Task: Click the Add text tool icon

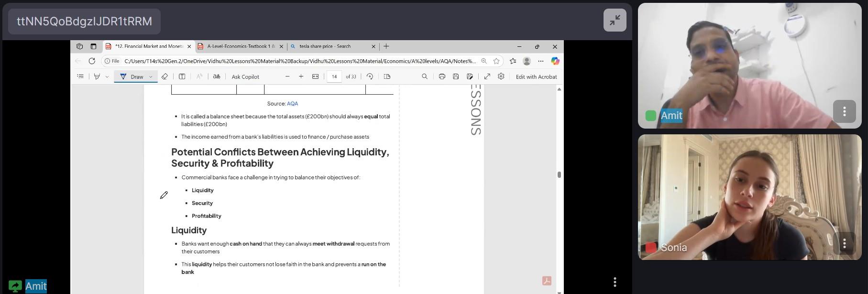Action: 182,76
